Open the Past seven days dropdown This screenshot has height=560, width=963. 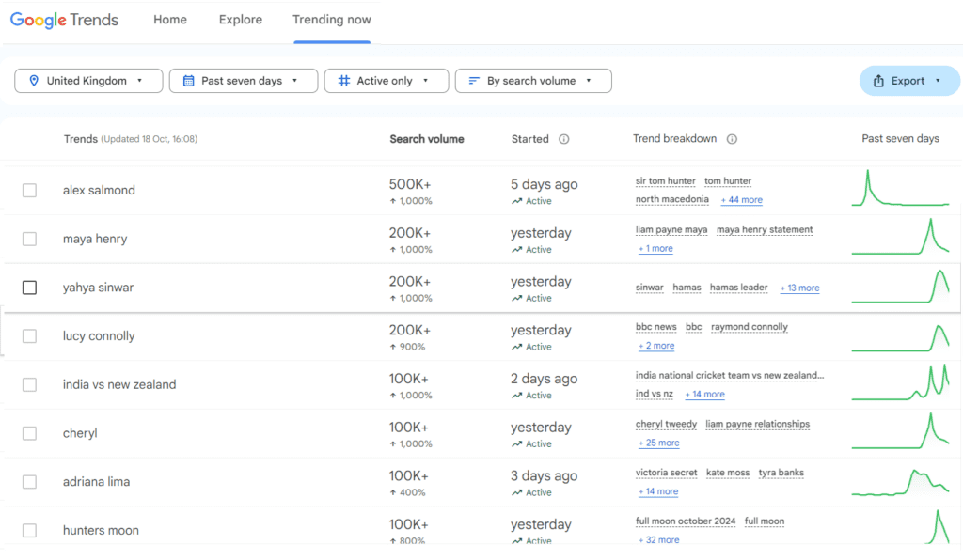tap(244, 81)
